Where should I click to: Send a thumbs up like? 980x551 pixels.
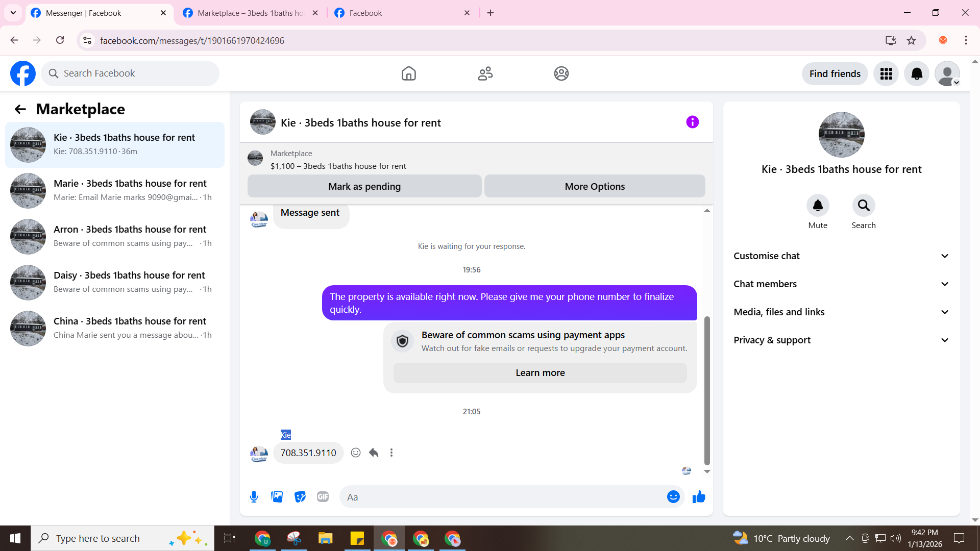[699, 496]
